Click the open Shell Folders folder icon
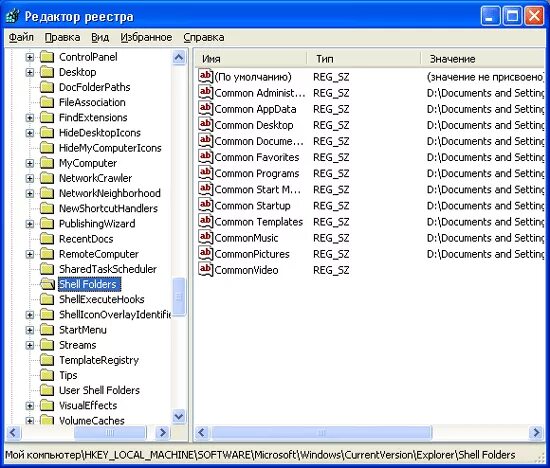 (x=47, y=284)
